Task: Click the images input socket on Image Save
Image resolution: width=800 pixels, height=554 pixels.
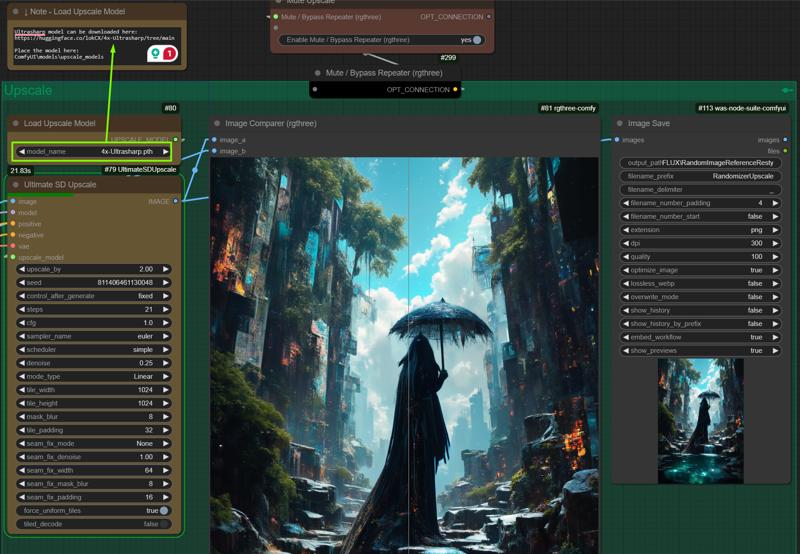Action: coord(617,139)
